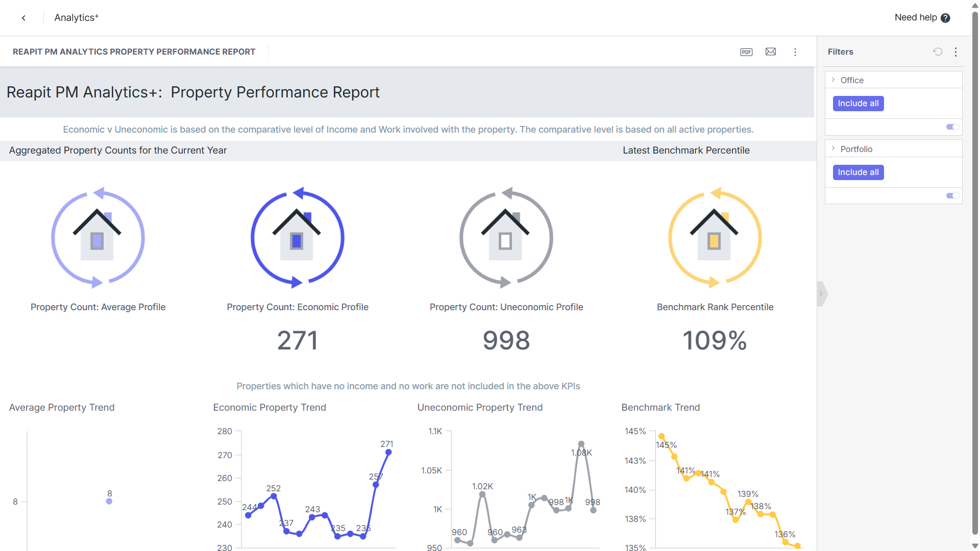980x551 pixels.
Task: Click the scrollbar down arrow
Action: click(x=975, y=545)
